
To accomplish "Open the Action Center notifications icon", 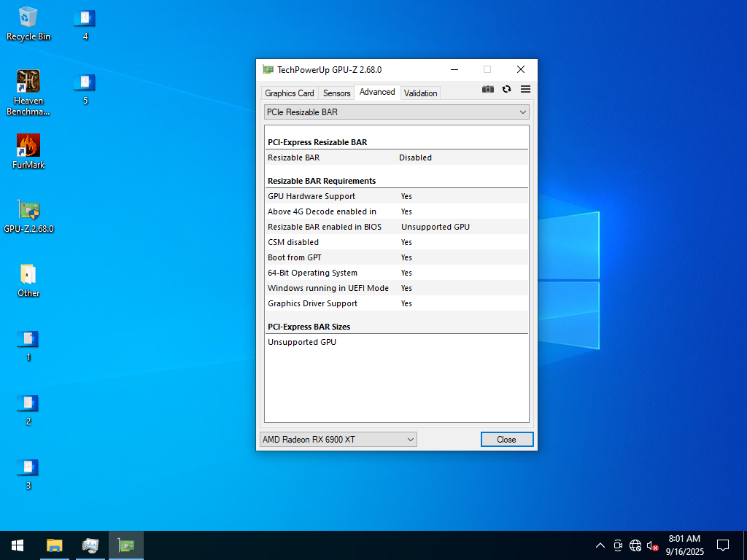I will coord(723,545).
